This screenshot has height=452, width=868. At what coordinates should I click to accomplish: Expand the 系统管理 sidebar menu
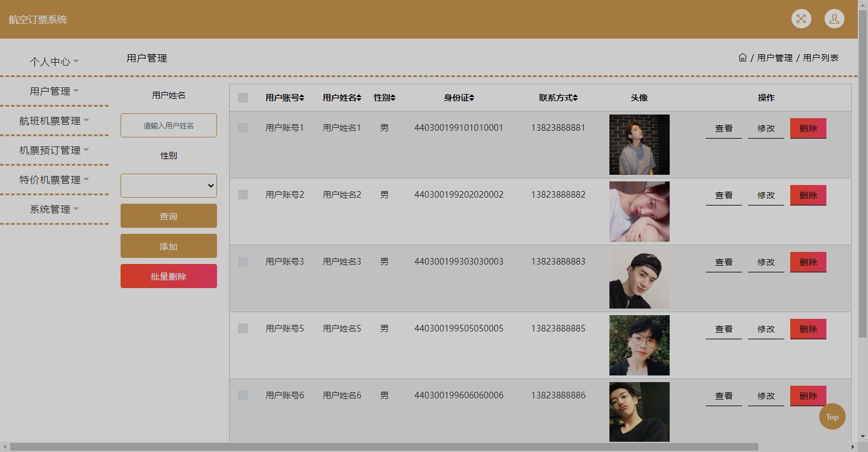[54, 209]
